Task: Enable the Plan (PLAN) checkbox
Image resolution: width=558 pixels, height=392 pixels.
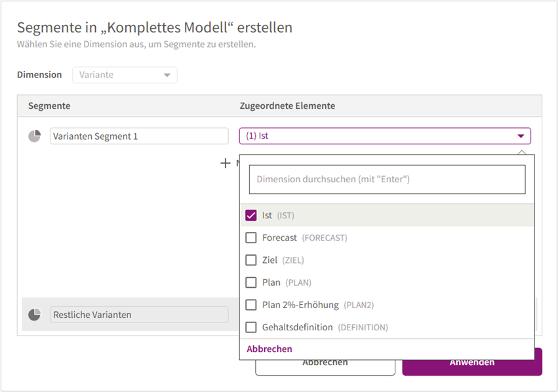Action: [251, 283]
